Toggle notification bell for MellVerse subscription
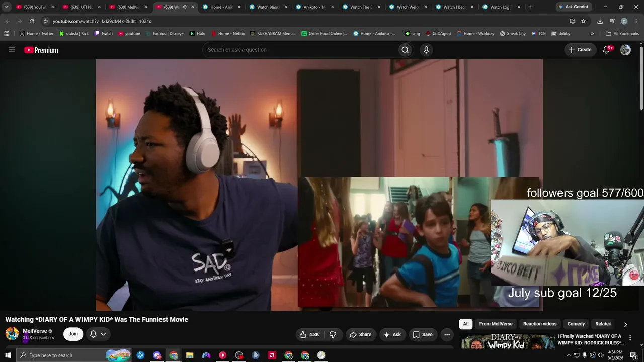The width and height of the screenshot is (644, 362). (x=98, y=334)
